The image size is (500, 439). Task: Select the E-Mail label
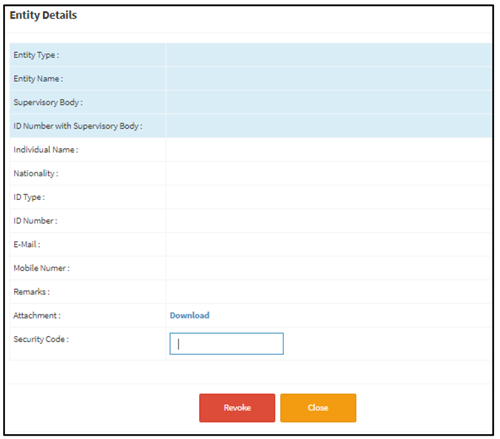point(27,245)
